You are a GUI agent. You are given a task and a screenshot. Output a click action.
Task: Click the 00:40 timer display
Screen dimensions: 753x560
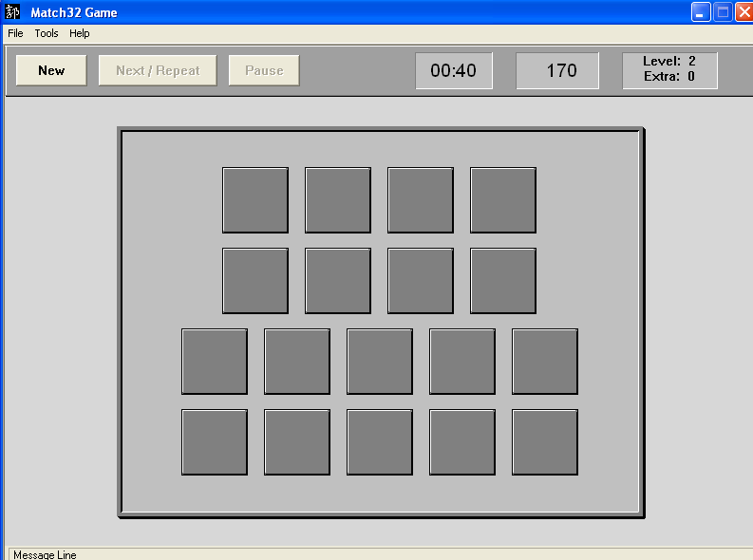[454, 71]
